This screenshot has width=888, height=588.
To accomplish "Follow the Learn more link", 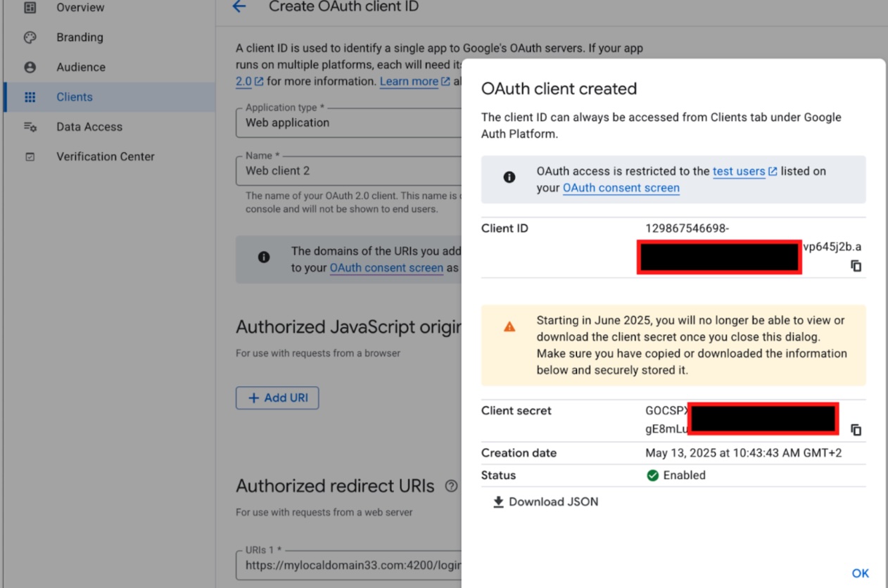I will (x=409, y=82).
